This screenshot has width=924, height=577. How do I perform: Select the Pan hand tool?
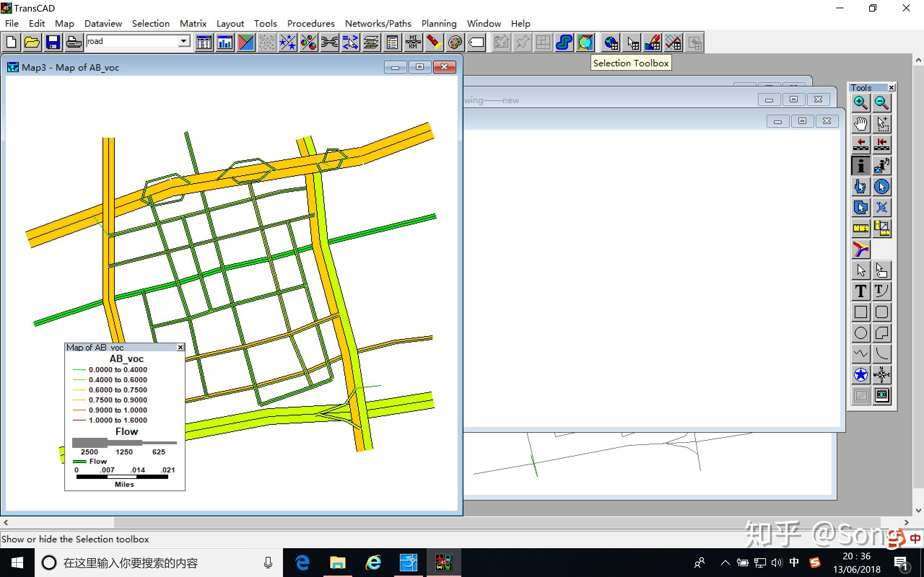tap(860, 123)
